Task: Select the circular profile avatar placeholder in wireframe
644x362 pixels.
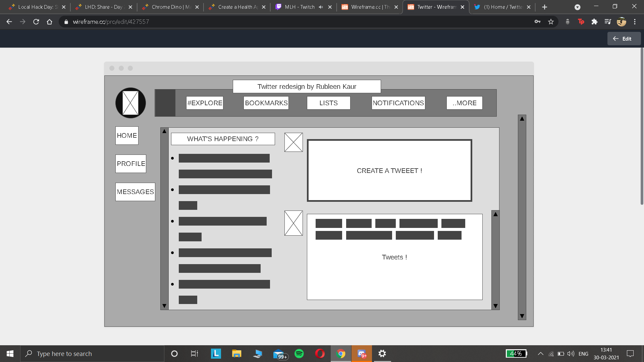Action: [130, 103]
